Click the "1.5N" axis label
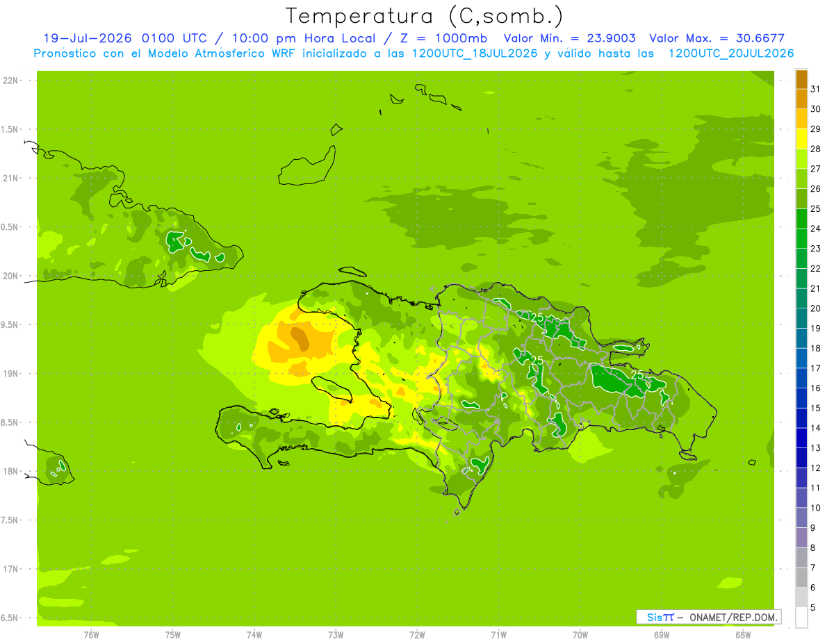834x644 pixels. (x=10, y=129)
